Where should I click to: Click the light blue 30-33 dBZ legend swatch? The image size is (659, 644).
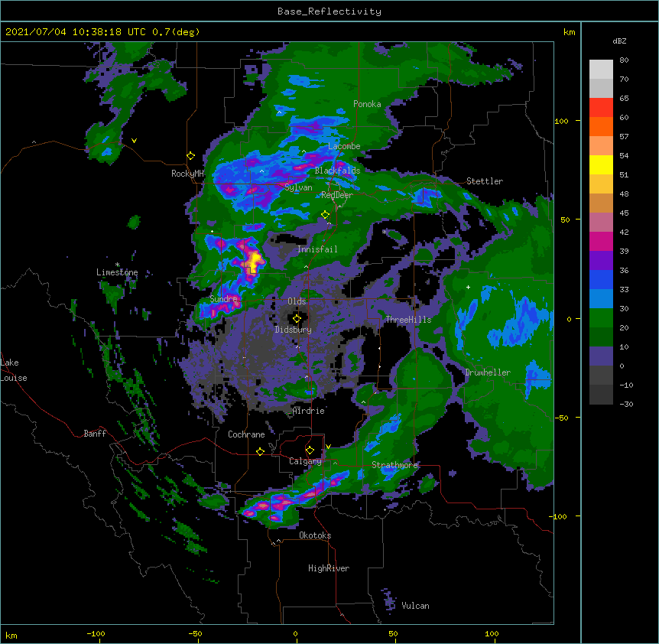(601, 299)
